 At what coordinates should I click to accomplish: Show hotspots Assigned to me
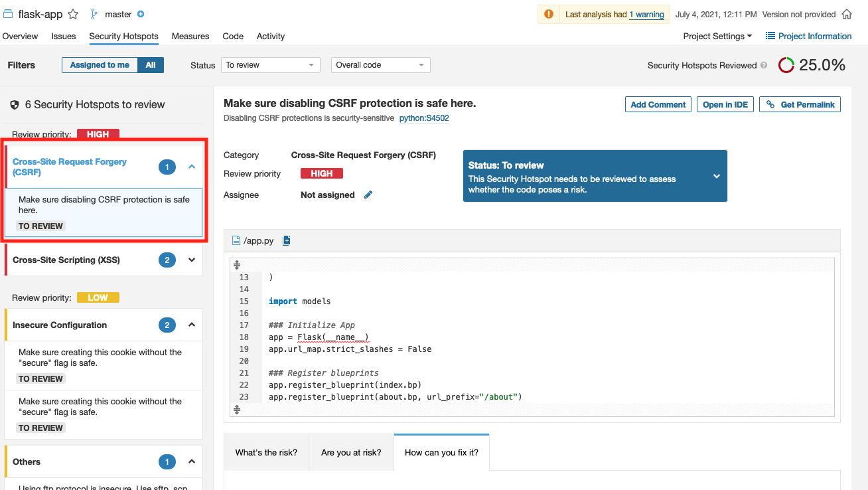click(100, 65)
